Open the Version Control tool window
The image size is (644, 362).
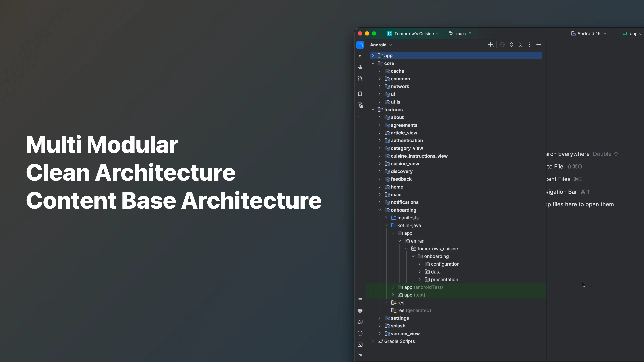360,355
